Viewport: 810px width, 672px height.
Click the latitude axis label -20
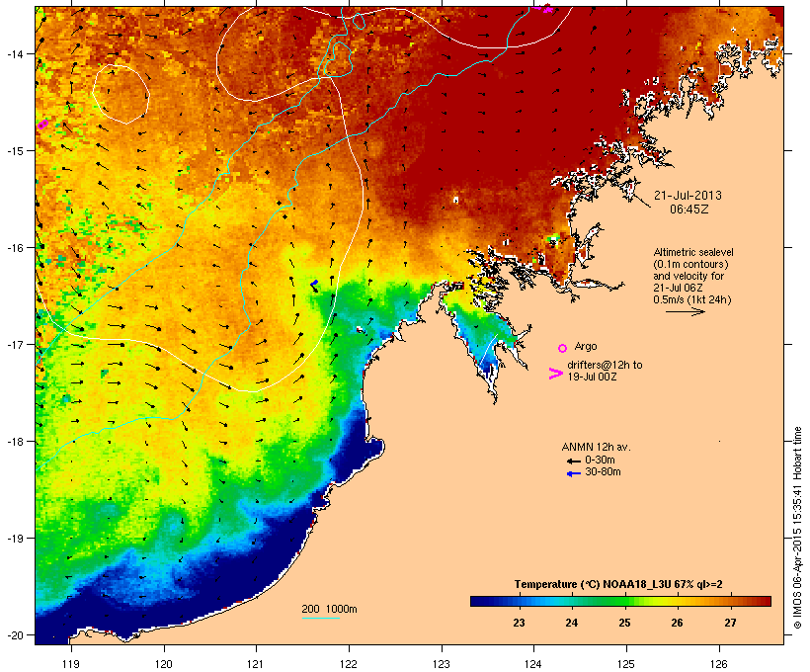click(14, 634)
